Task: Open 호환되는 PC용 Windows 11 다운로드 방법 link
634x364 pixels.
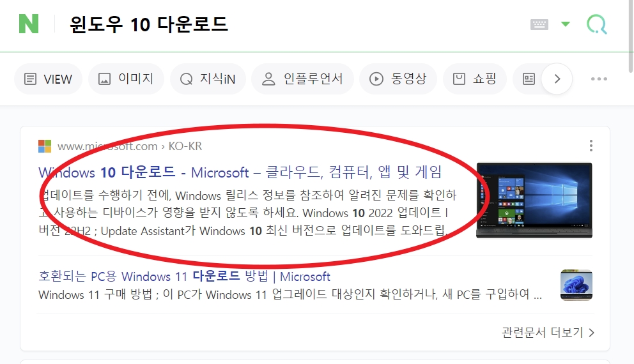Action: (184, 277)
